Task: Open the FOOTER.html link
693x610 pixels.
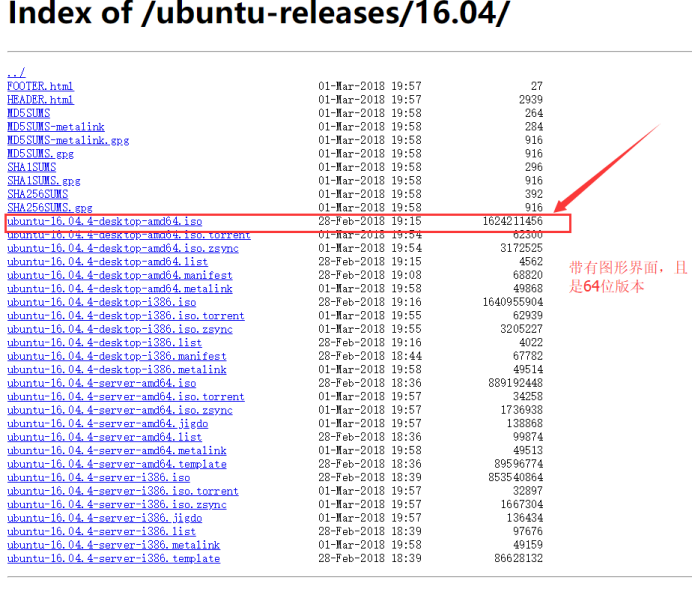Action: [x=40, y=86]
